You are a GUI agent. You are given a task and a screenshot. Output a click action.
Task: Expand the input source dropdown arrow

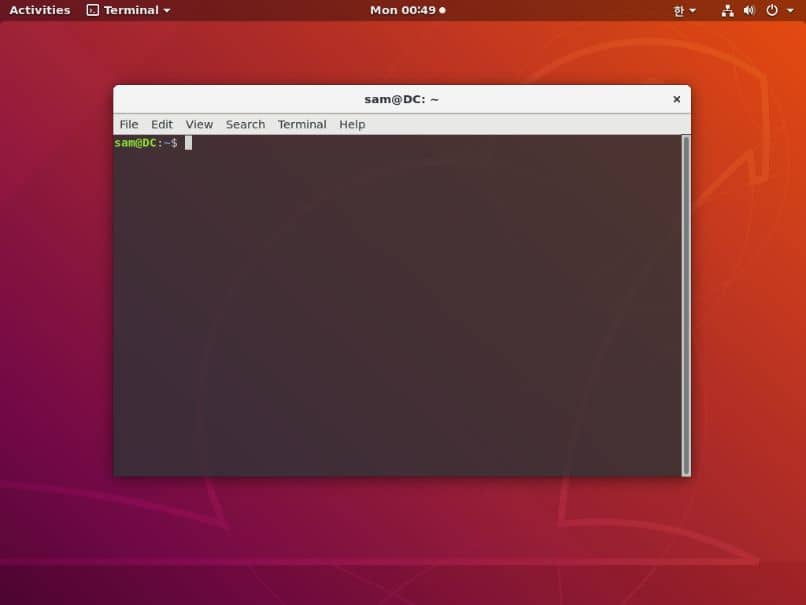[x=694, y=10]
